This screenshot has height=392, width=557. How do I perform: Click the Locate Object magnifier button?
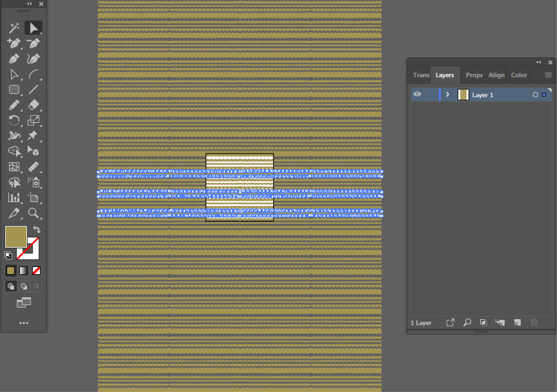pos(467,323)
